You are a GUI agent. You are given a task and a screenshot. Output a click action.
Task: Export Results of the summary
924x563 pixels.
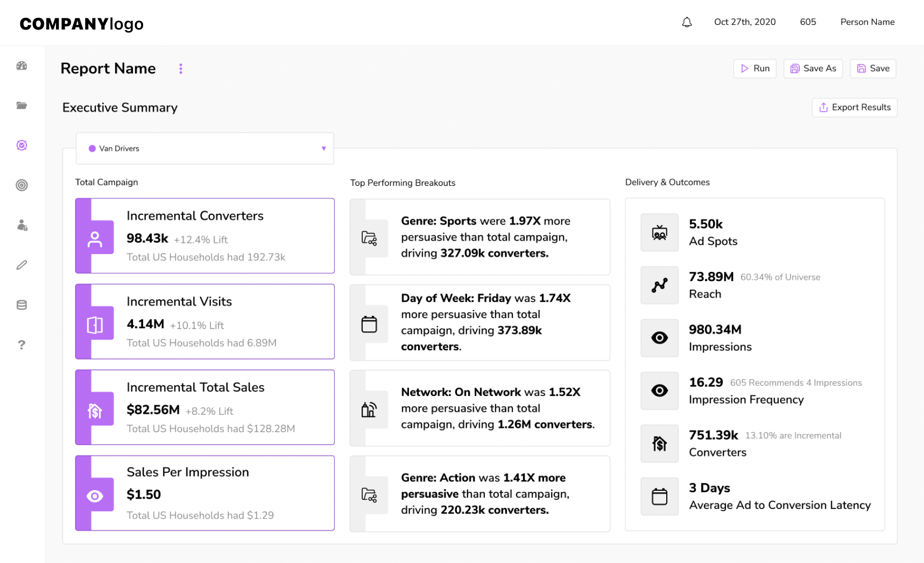coord(855,107)
